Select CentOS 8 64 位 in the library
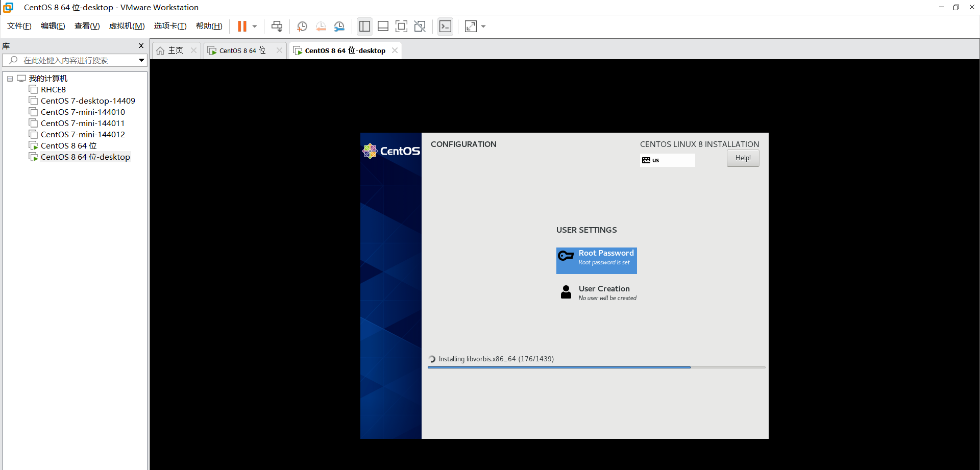 coord(68,146)
